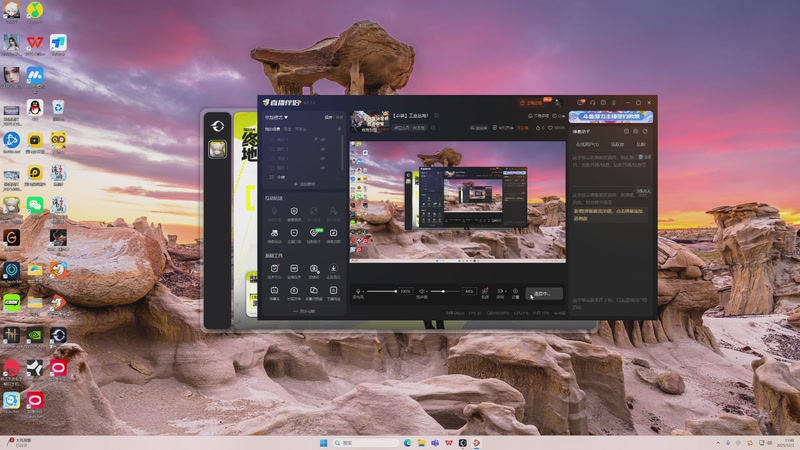
Task: Open the user avatar in title bar
Action: pyautogui.click(x=558, y=103)
